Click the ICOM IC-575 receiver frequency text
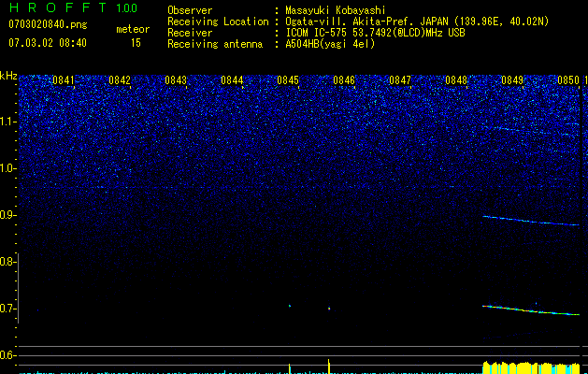588x374 pixels. coord(376,33)
